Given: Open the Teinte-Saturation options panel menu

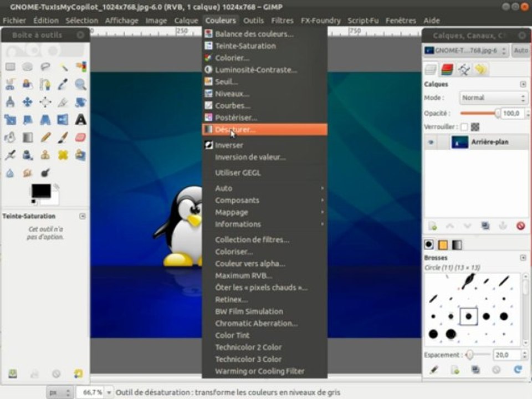Looking at the screenshot, I should pyautogui.click(x=82, y=216).
